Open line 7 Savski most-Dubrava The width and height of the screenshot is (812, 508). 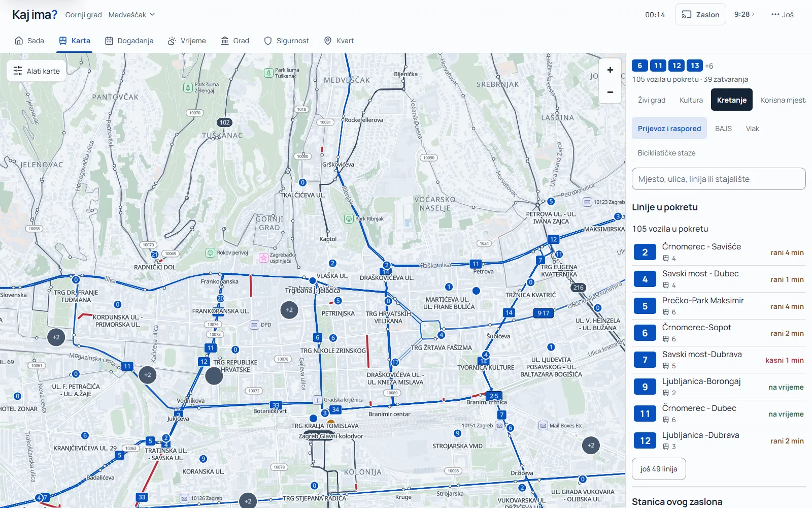[x=719, y=360]
